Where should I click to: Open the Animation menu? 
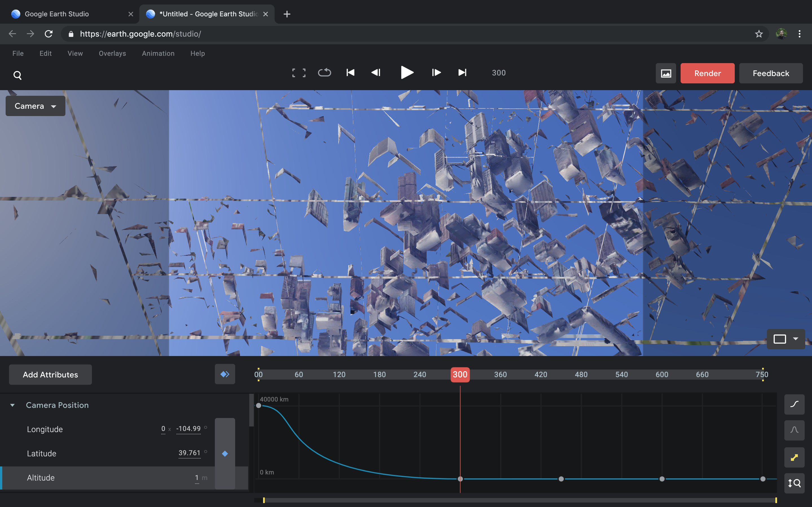coord(158,53)
